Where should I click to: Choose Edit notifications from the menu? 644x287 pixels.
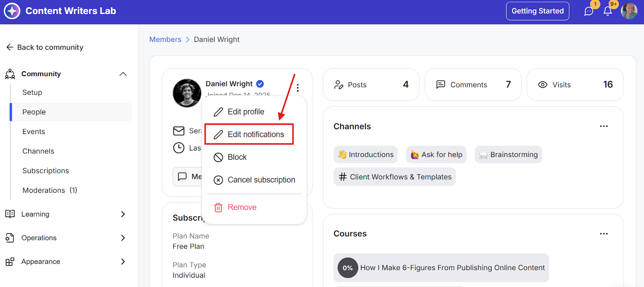[x=249, y=134]
